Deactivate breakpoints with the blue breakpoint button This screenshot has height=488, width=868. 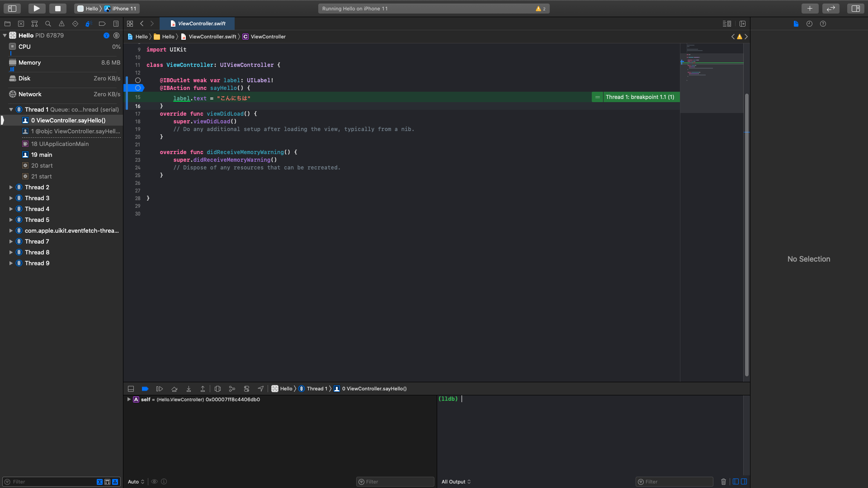(145, 389)
